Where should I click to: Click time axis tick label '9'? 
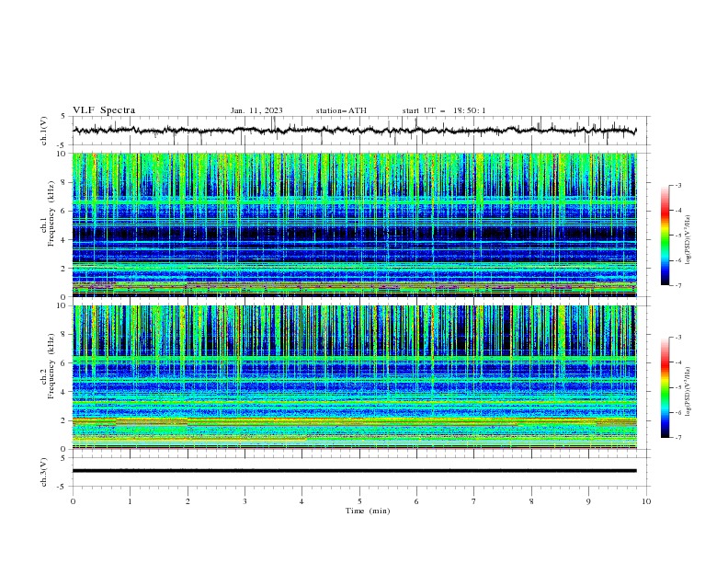(588, 501)
